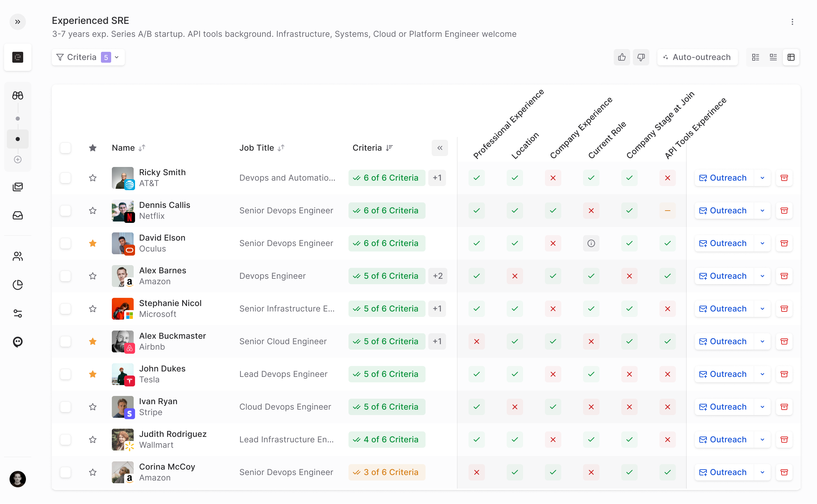Collapse criteria columns with double chevron

[x=440, y=148]
